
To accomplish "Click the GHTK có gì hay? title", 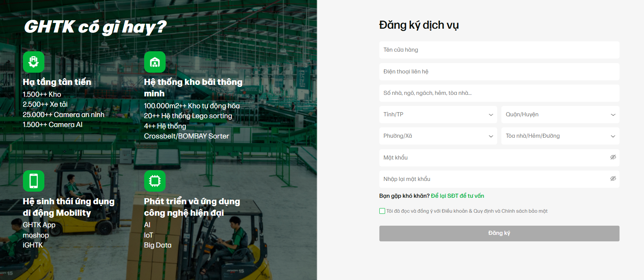I will [x=95, y=27].
